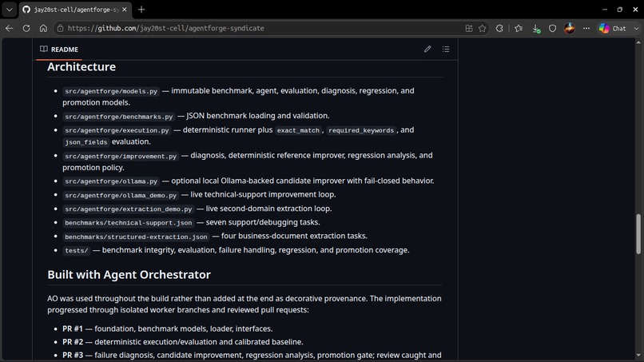Viewport: 644px width, 362px height.
Task: Close the agentforge-syndicate tab
Action: pos(125,10)
